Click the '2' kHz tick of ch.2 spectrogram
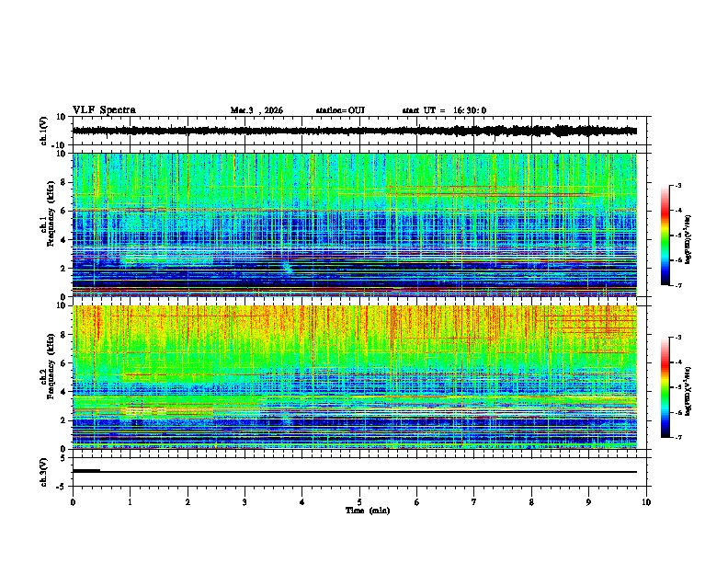The image size is (728, 563). 64,420
